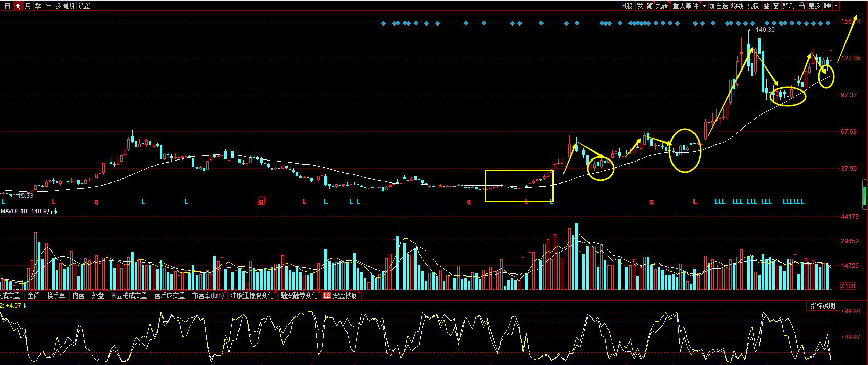Select the AI立桩成交量 indicator tab
The image size is (868, 365).
click(129, 295)
